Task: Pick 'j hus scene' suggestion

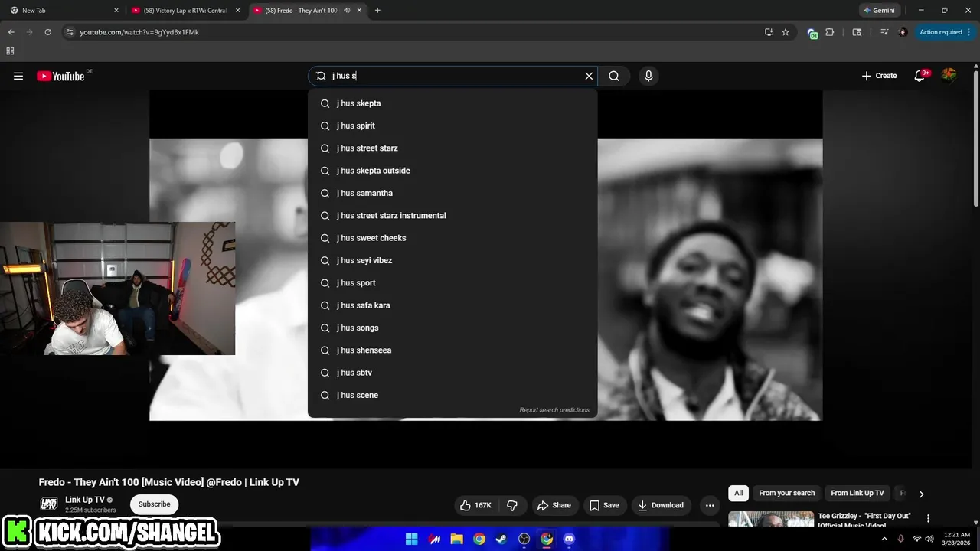Action: [x=452, y=395]
